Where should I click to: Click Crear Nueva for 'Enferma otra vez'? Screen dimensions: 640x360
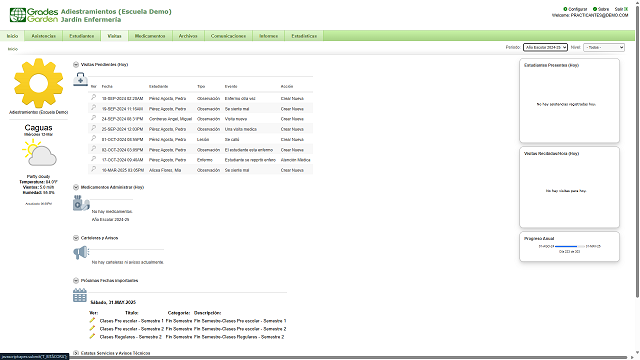tap(292, 99)
